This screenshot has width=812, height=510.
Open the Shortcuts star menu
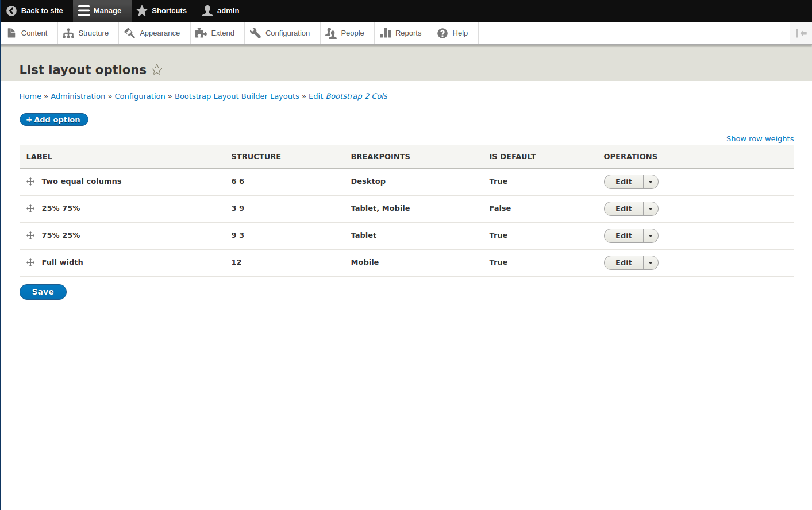point(161,10)
